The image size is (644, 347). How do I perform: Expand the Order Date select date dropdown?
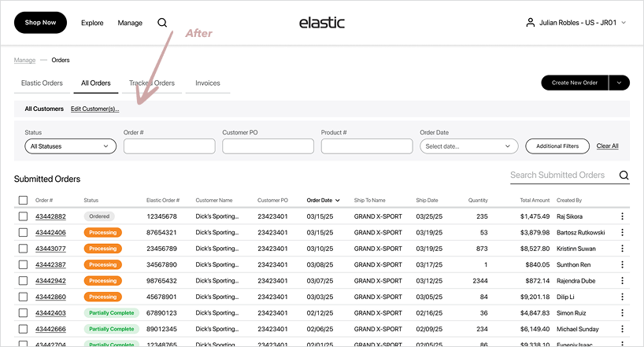pos(469,146)
